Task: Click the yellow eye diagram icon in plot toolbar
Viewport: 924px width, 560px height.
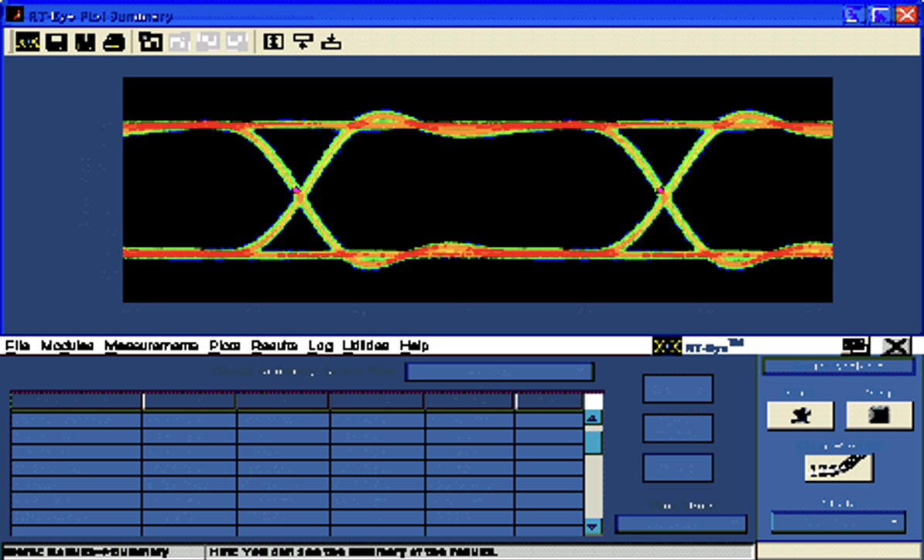Action: 27,42
